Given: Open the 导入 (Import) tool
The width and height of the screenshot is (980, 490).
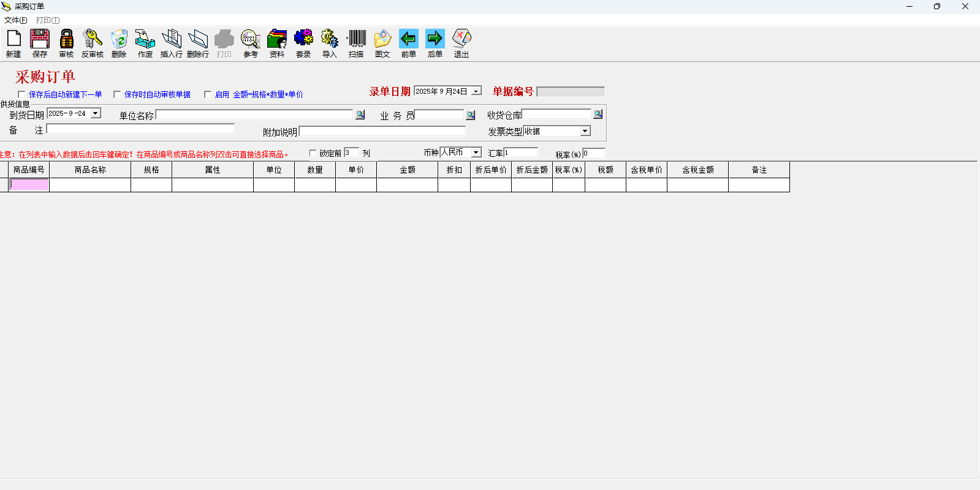Looking at the screenshot, I should 330,43.
